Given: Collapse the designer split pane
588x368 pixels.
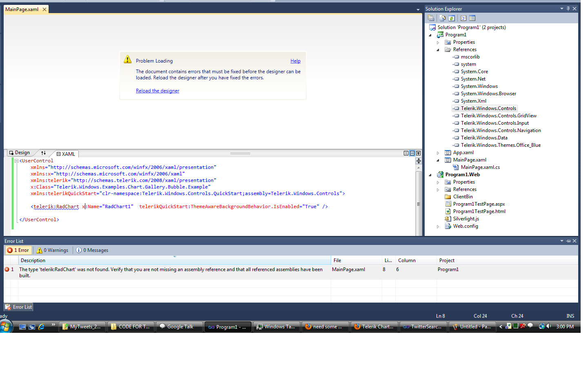Looking at the screenshot, I should coord(418,153).
